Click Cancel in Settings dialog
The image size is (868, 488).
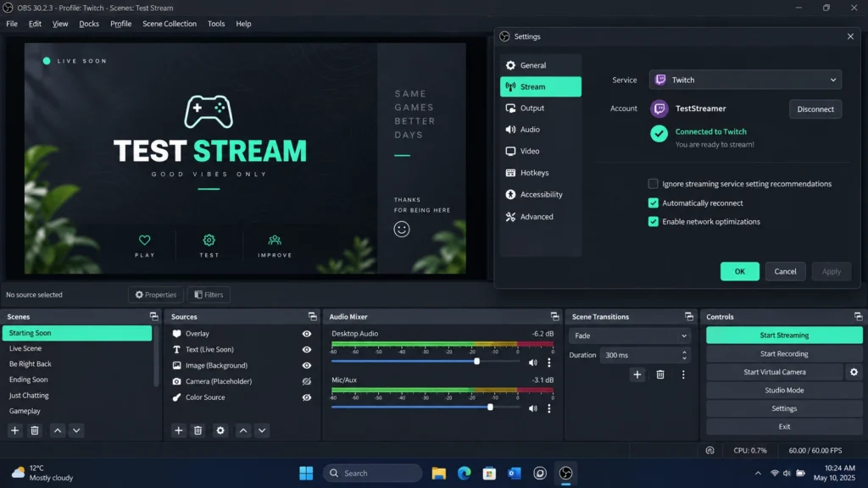coord(785,271)
